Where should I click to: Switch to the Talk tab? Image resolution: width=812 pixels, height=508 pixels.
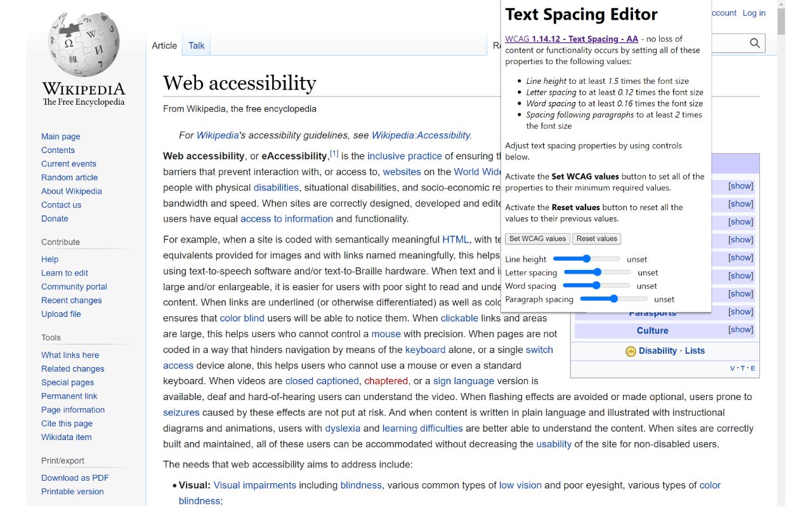197,46
